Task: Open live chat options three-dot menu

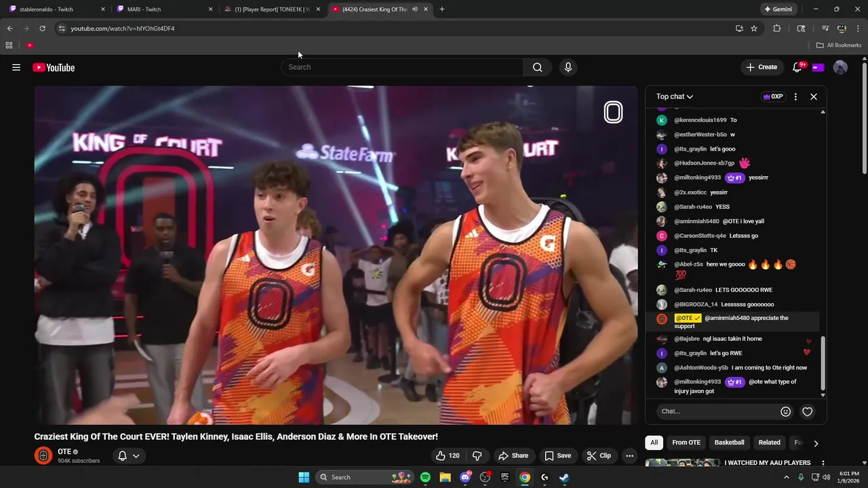Action: (795, 97)
